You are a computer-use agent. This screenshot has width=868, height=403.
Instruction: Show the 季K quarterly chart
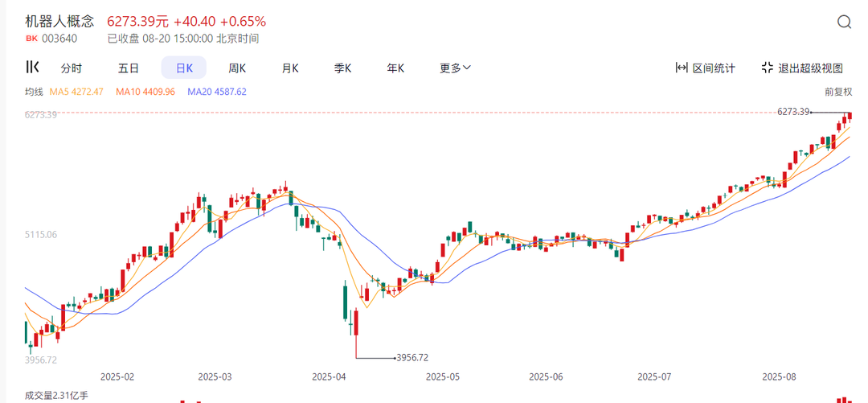pyautogui.click(x=343, y=68)
